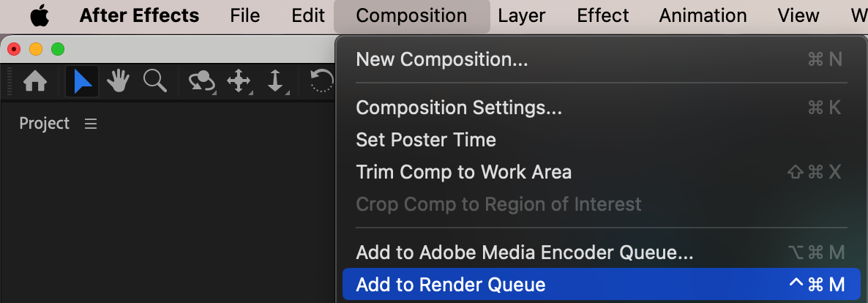Image resolution: width=868 pixels, height=303 pixels.
Task: Select Trim Comp to Work Area
Action: point(463,172)
